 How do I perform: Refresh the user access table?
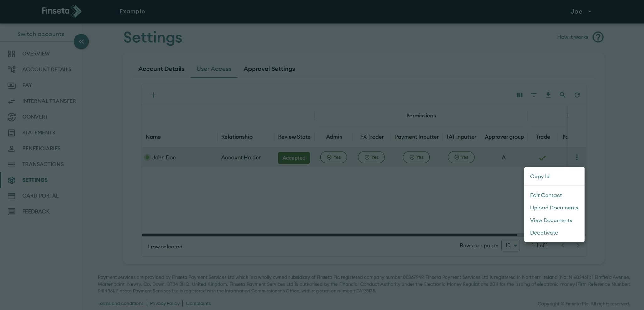coord(577,95)
